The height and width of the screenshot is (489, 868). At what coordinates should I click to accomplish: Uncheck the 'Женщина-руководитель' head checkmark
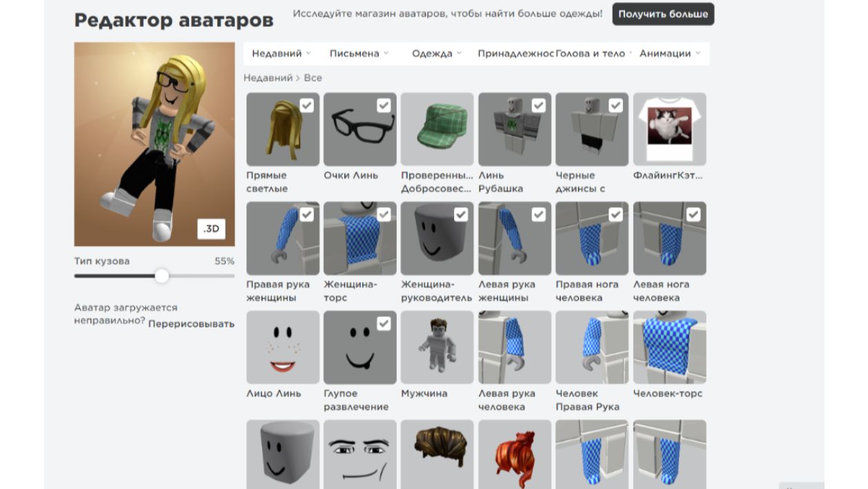pyautogui.click(x=461, y=214)
